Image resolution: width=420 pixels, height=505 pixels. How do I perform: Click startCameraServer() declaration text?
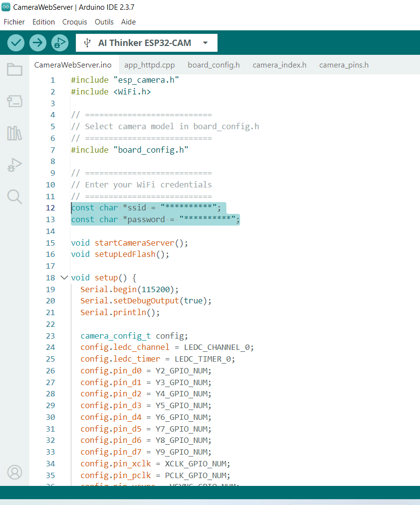141,243
